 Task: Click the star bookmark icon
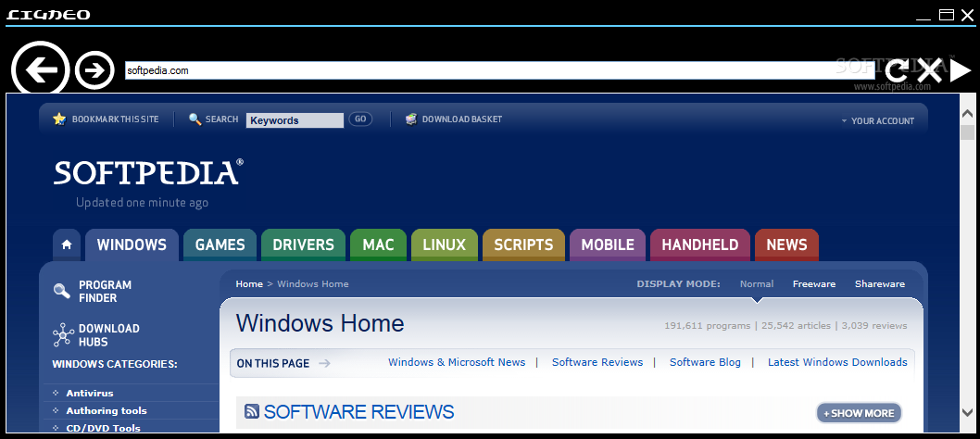(x=59, y=119)
